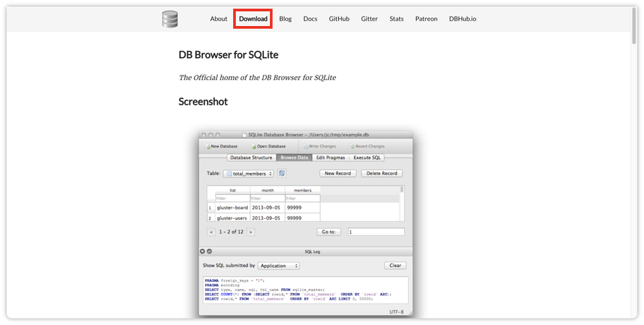Image resolution: width=644 pixels, height=325 pixels.
Task: Open the DBHub.io link
Action: 462,19
